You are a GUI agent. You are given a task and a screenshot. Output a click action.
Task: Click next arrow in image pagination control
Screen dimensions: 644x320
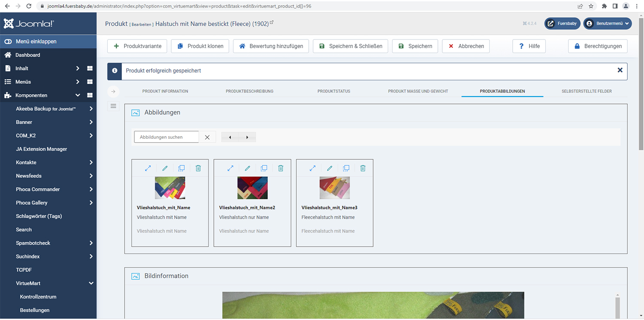247,137
